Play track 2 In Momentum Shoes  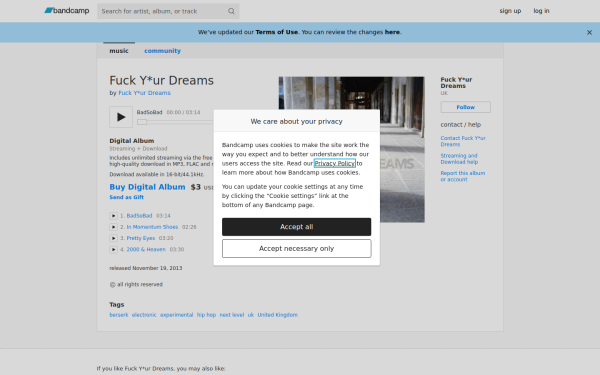click(x=113, y=227)
